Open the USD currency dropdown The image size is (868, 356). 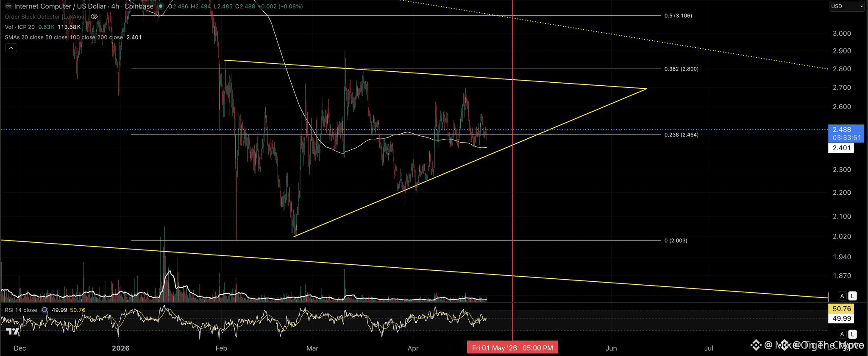click(x=847, y=6)
